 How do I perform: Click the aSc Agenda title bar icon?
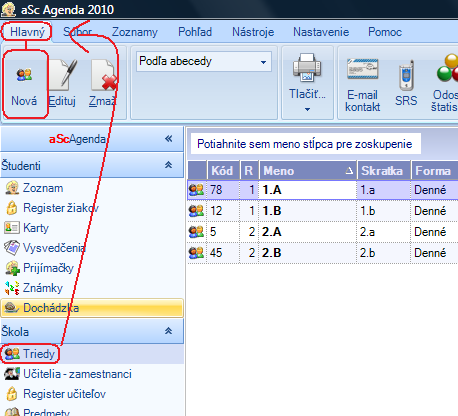(x=8, y=9)
